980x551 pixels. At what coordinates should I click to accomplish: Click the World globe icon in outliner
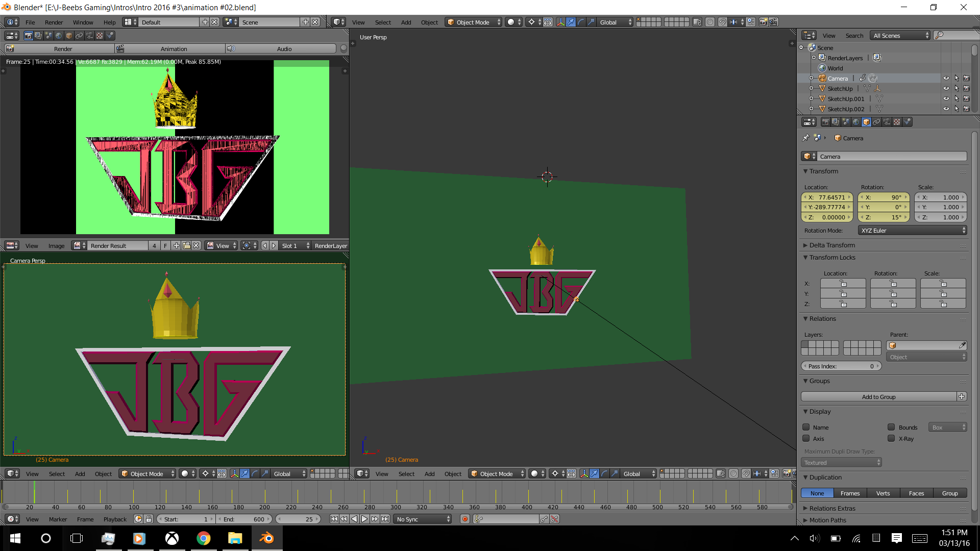coord(822,68)
